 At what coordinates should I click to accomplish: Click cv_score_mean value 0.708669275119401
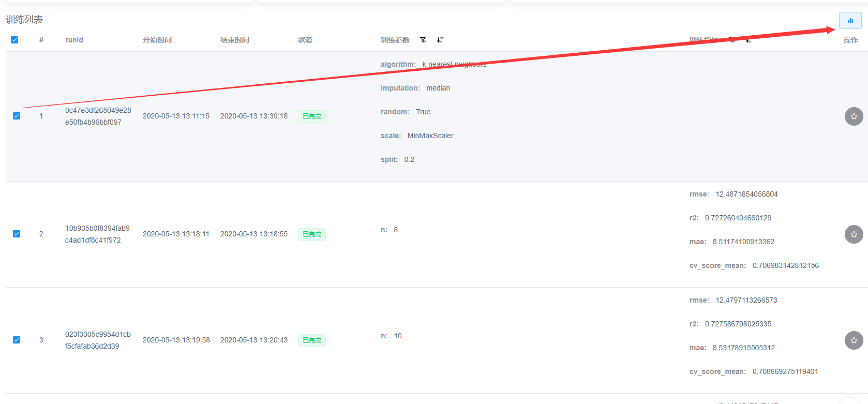(x=785, y=371)
